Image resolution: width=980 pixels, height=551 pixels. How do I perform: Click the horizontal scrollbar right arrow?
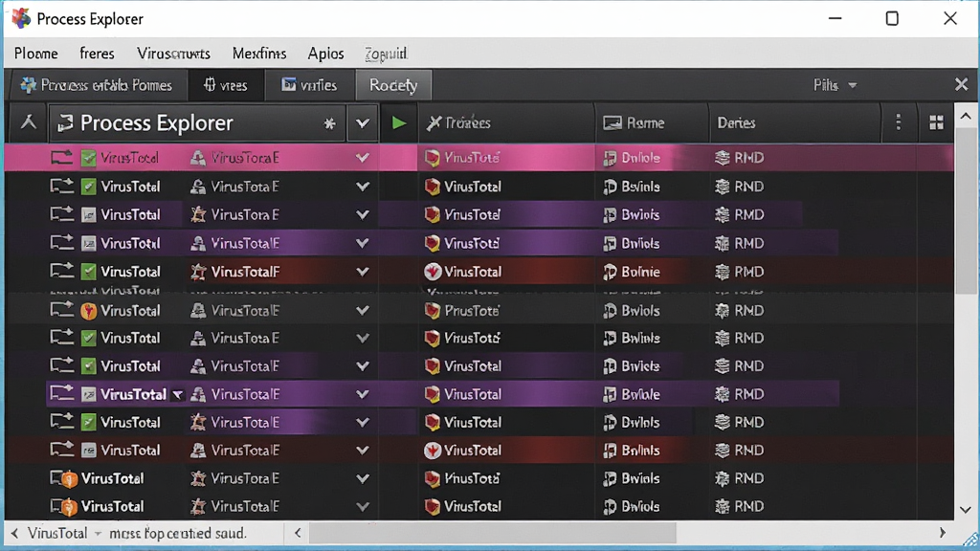[942, 533]
